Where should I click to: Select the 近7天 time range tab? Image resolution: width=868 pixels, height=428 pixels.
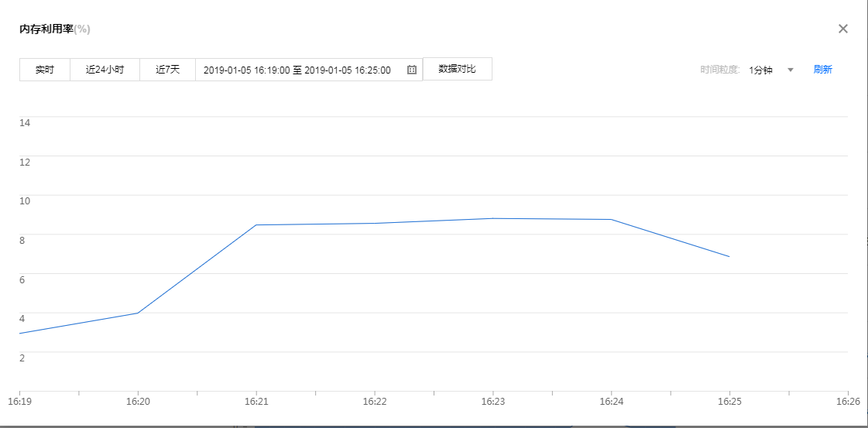point(167,70)
